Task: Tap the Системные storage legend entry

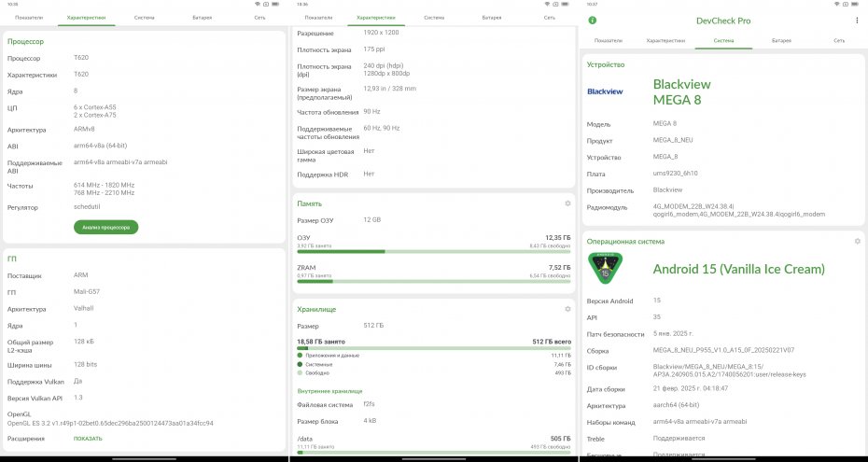Action: (x=315, y=365)
